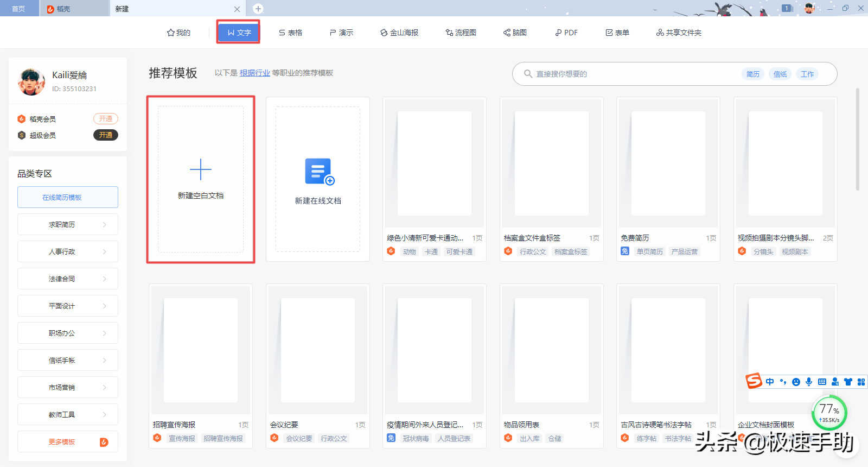
Task: Expand the 职场办公 category
Action: point(68,333)
